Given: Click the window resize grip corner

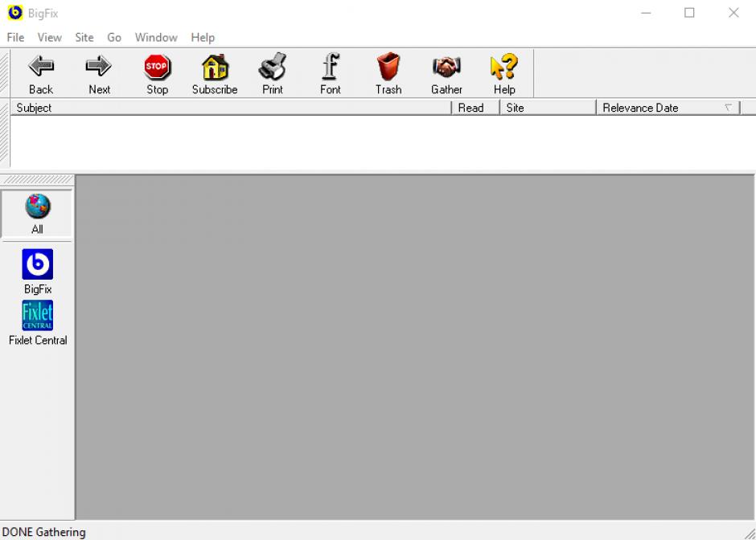Looking at the screenshot, I should (x=750, y=534).
